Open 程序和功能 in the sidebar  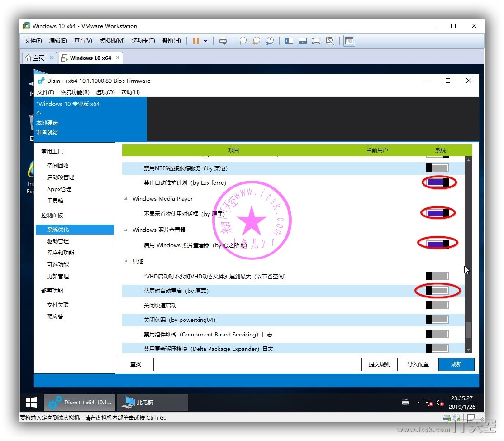(x=61, y=253)
